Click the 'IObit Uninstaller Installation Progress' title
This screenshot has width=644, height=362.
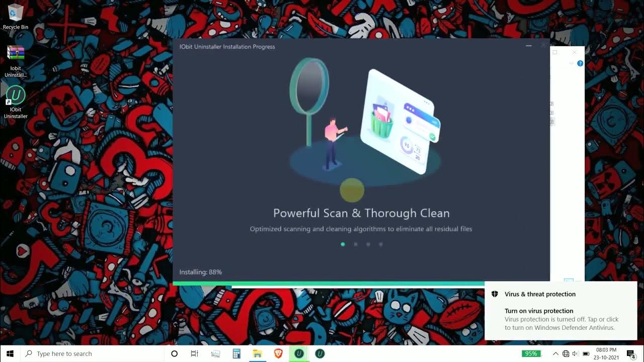[227, 47]
